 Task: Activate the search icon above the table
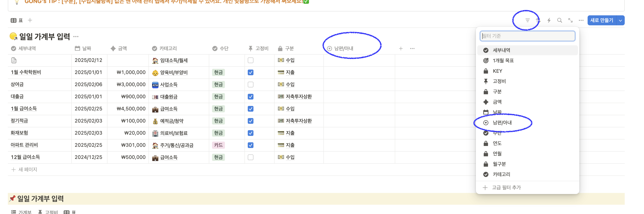pyautogui.click(x=560, y=21)
